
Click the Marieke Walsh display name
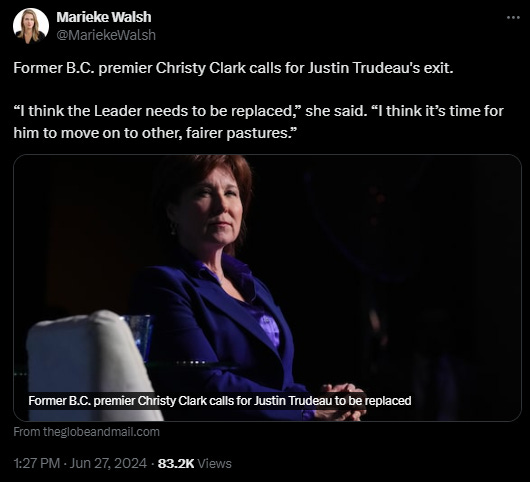[104, 17]
